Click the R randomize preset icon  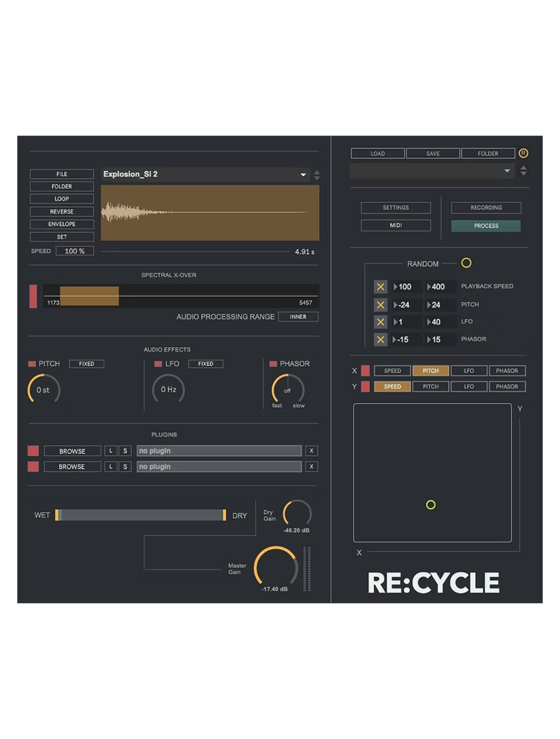pos(524,153)
